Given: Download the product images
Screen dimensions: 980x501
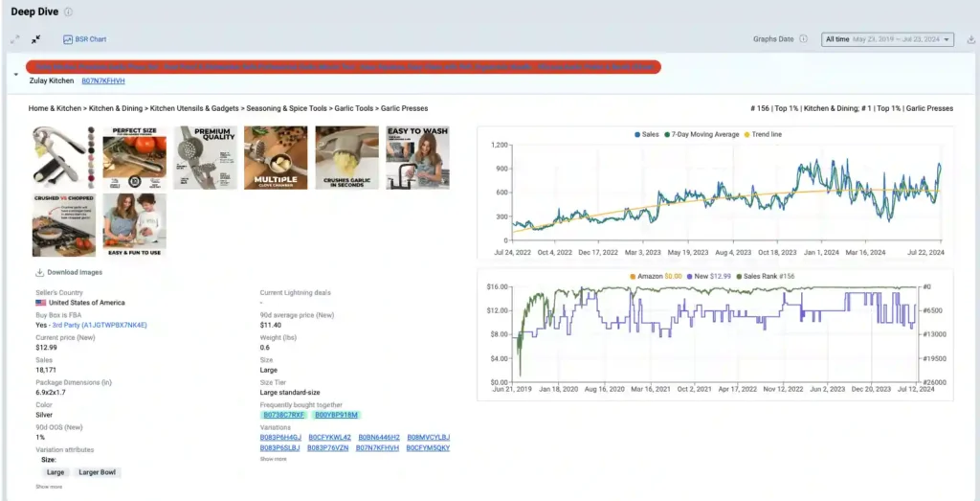Looking at the screenshot, I should pyautogui.click(x=68, y=272).
